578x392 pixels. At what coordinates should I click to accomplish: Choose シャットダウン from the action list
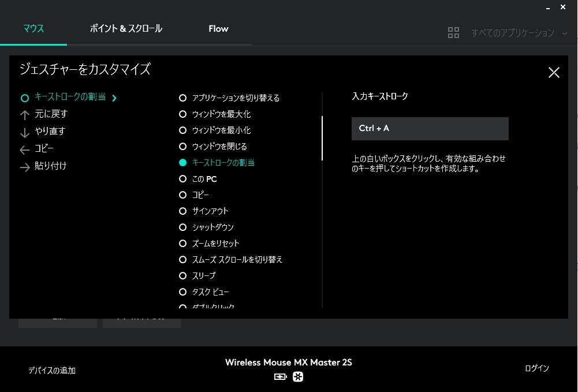tap(183, 227)
